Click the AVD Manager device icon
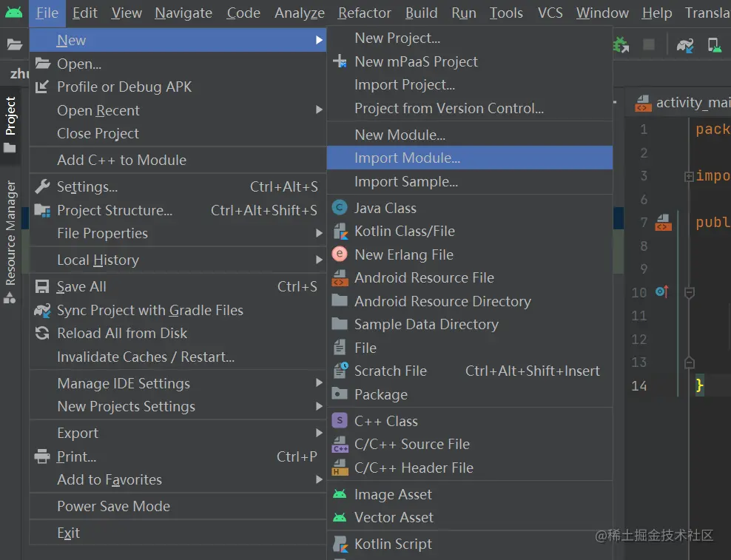The height and width of the screenshot is (560, 731). pos(714,45)
